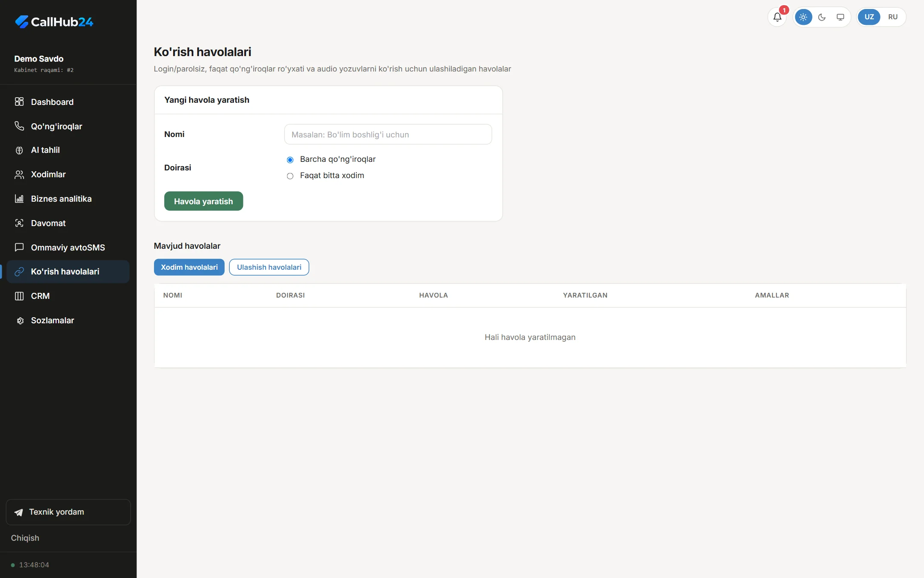Switch to light theme sun icon

coord(803,17)
